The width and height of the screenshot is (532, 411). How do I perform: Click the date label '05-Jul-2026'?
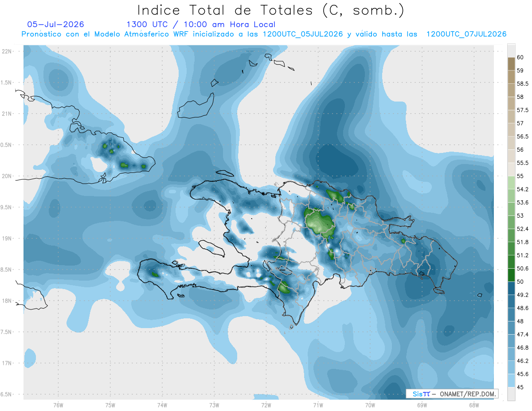pyautogui.click(x=56, y=25)
